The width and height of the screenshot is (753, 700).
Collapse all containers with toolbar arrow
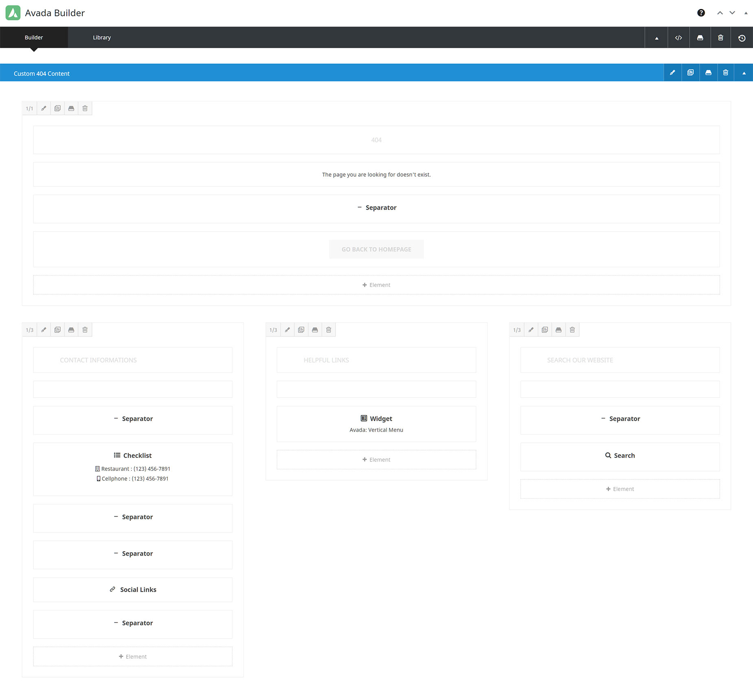click(656, 37)
